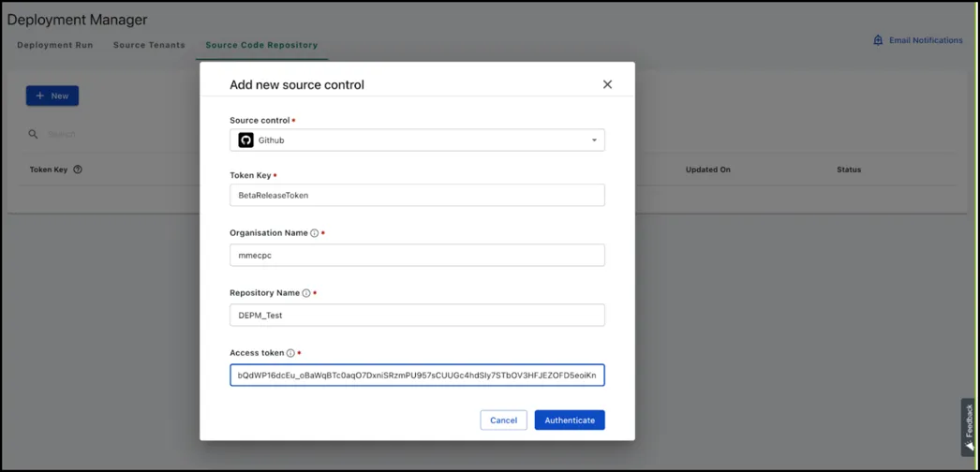980x472 pixels.
Task: Click the Token Key column header text
Action: pos(49,170)
